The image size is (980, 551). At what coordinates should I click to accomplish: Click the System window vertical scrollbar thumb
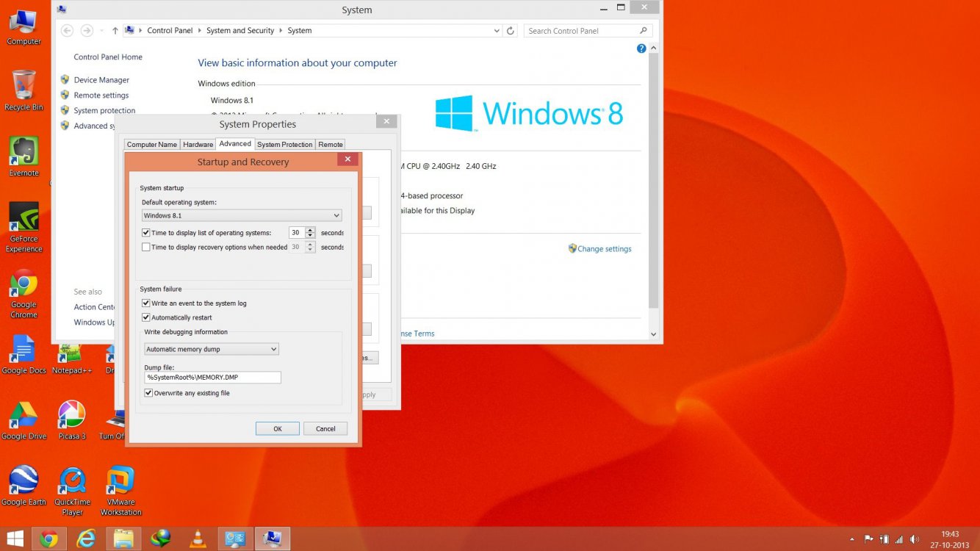tap(654, 181)
